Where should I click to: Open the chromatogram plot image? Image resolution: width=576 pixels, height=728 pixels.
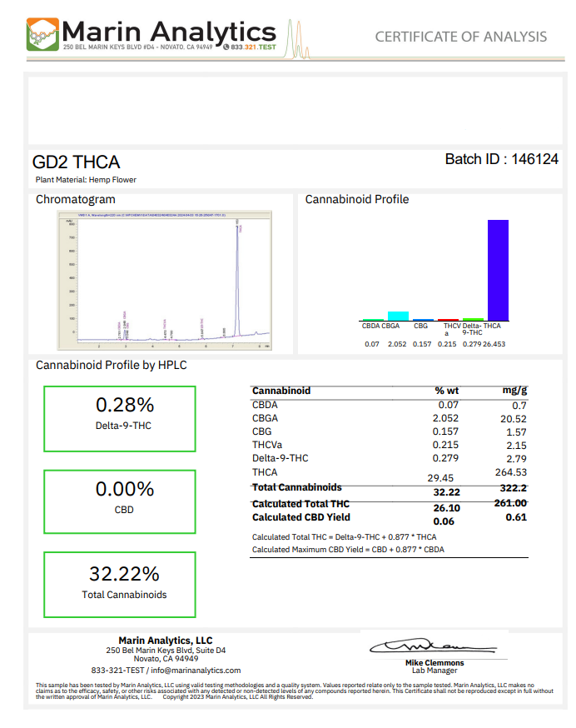pos(164,281)
